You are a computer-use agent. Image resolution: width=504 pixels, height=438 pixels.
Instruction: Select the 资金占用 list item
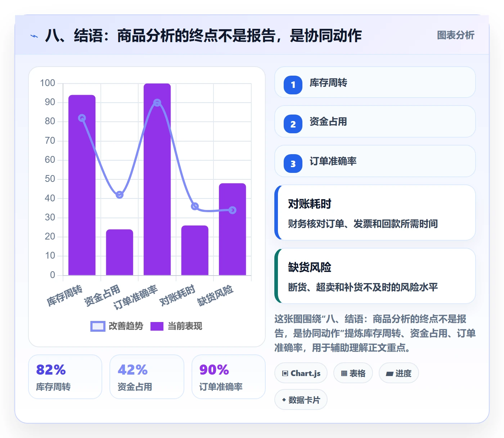coord(375,121)
